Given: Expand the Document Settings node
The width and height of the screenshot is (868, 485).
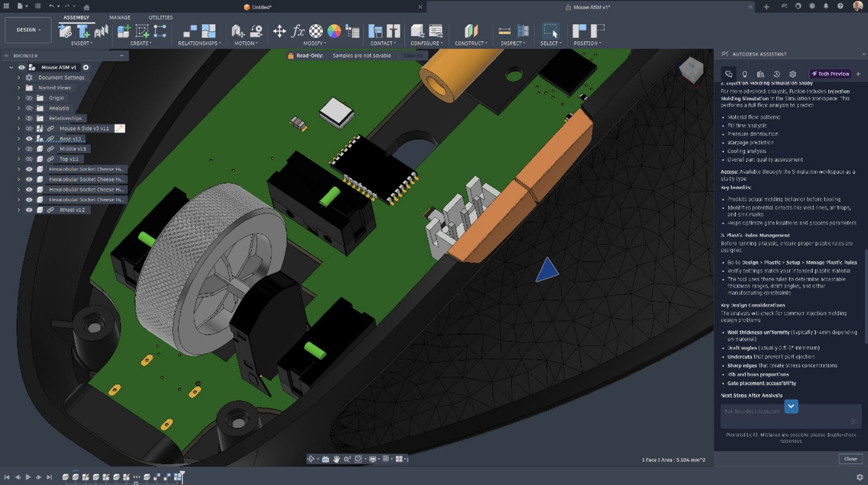Looking at the screenshot, I should (19, 78).
